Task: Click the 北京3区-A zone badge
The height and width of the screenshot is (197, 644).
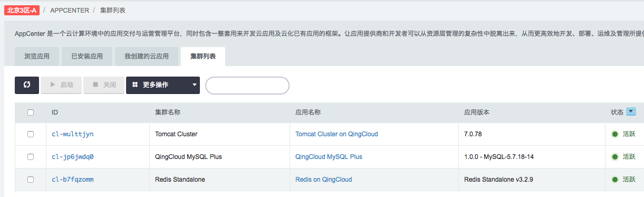Action: (x=21, y=10)
